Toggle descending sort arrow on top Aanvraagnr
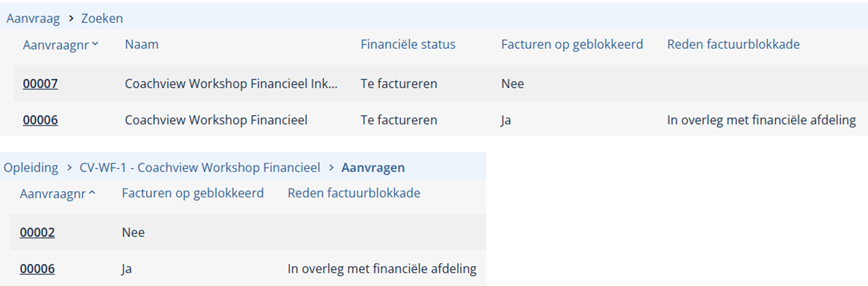868x286 pixels. pyautogui.click(x=95, y=44)
